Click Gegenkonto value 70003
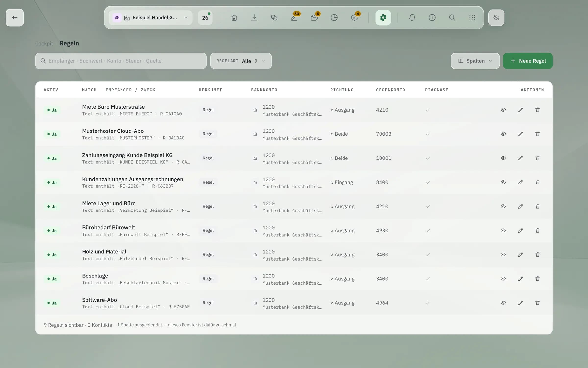Image resolution: width=588 pixels, height=368 pixels. 383,134
